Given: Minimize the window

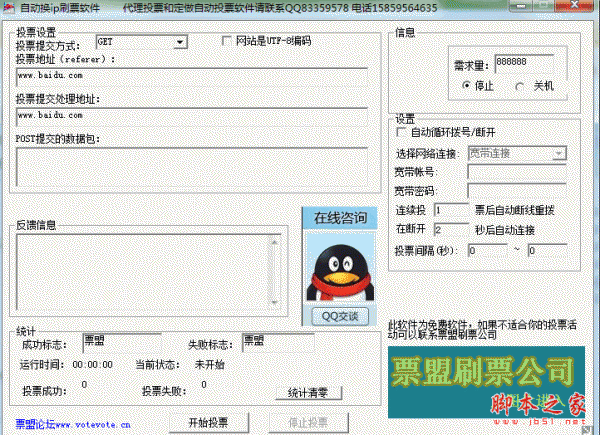Looking at the screenshot, I should pyautogui.click(x=520, y=6).
